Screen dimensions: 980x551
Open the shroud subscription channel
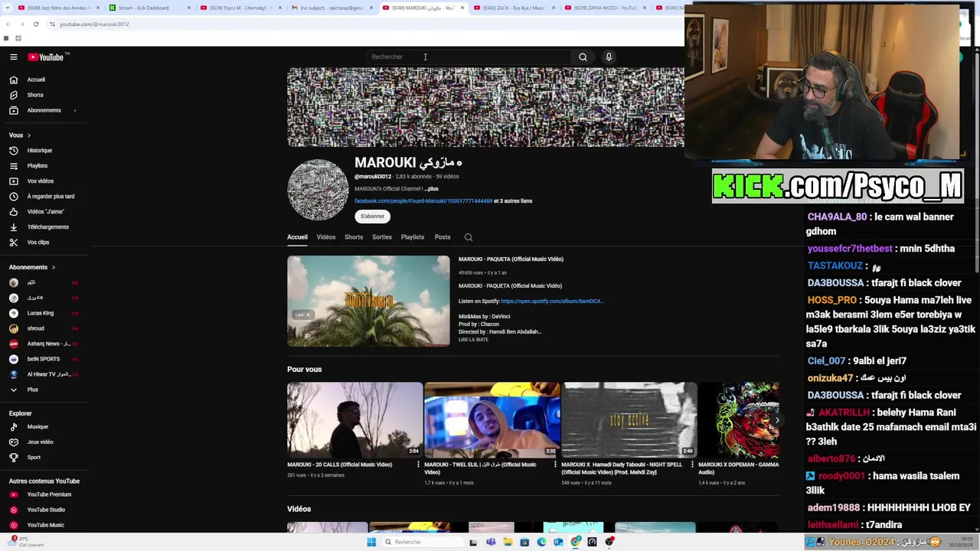click(35, 328)
